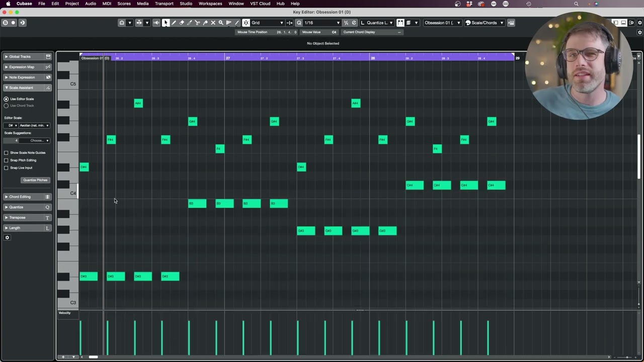
Task: Select the Object Selection arrow tool
Action: pos(166,23)
